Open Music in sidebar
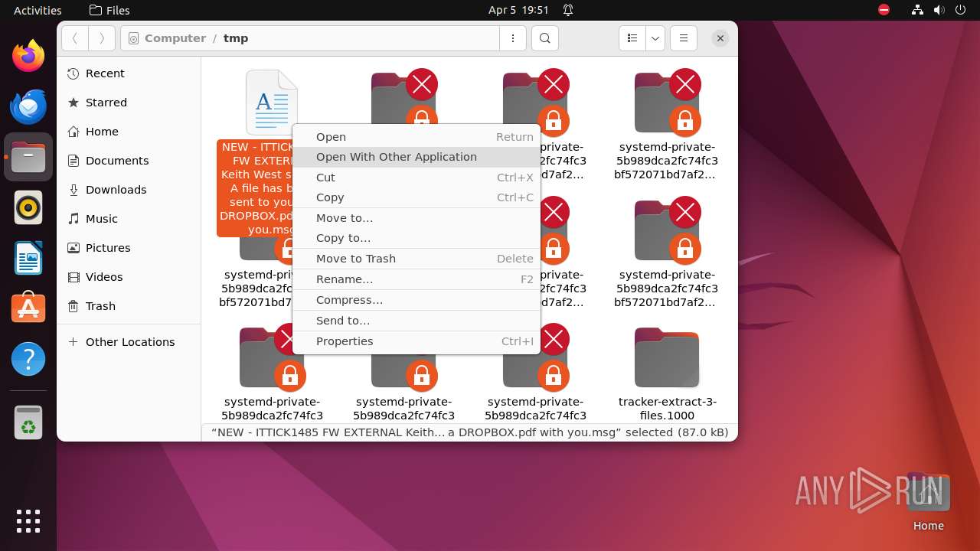The width and height of the screenshot is (980, 551). click(x=129, y=219)
